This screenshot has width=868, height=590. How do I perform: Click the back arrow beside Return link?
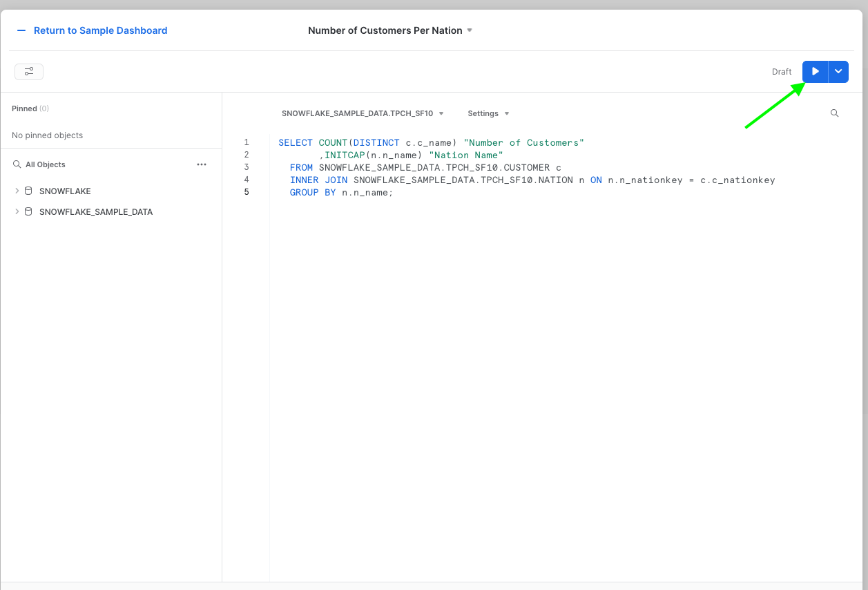tap(21, 30)
